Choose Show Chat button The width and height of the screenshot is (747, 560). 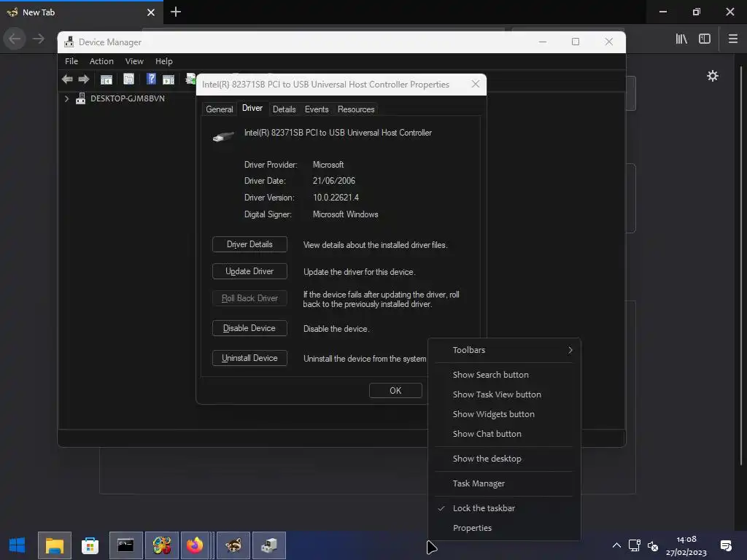pyautogui.click(x=505, y=434)
